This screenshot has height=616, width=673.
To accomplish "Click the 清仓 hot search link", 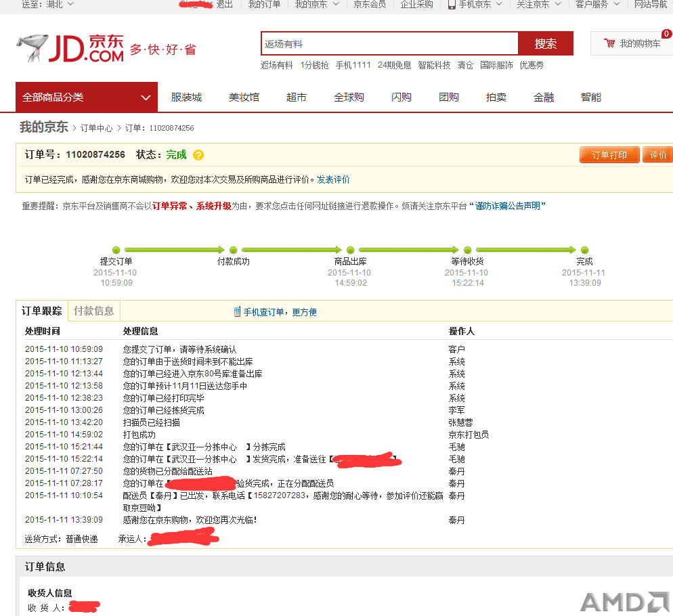I will pyautogui.click(x=465, y=65).
